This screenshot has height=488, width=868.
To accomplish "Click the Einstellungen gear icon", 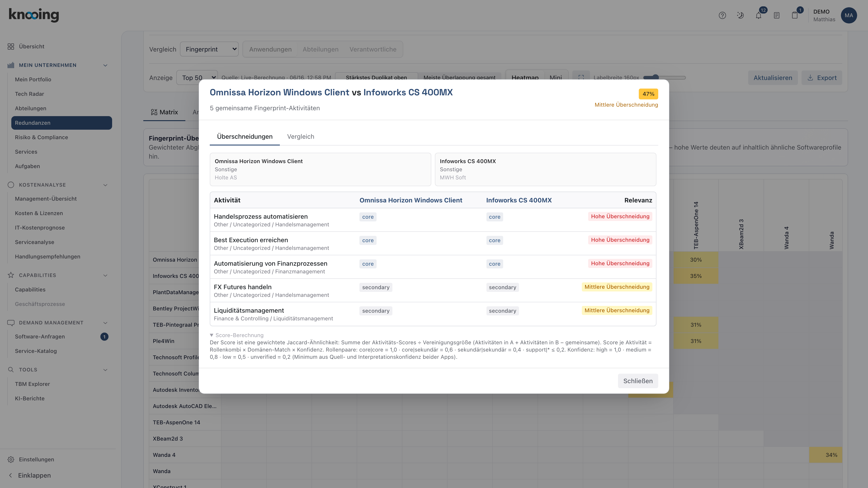I will click(11, 459).
